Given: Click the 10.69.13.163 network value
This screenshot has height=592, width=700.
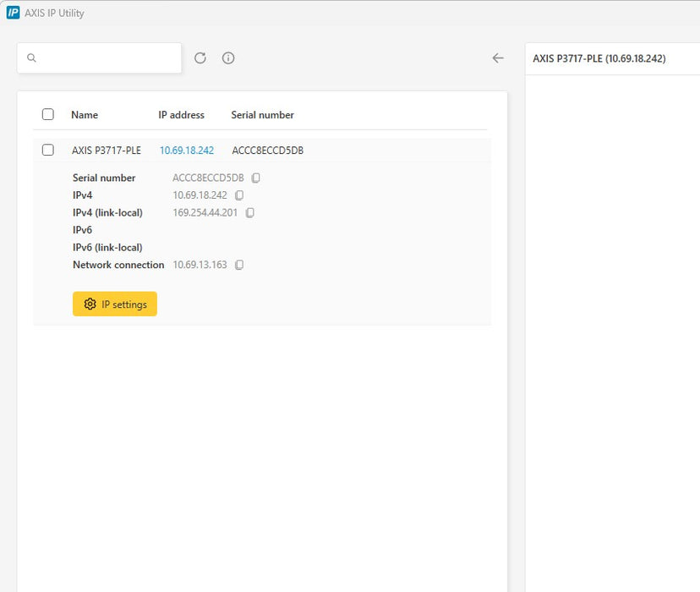Looking at the screenshot, I should pyautogui.click(x=200, y=266).
